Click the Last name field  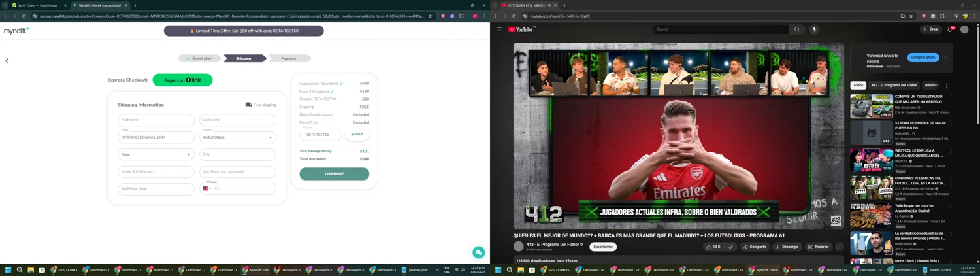(238, 120)
